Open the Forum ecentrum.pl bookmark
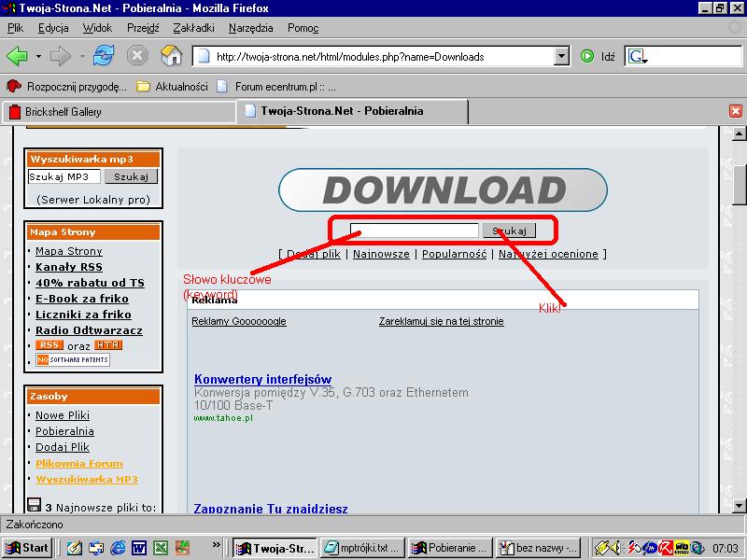 [x=276, y=87]
